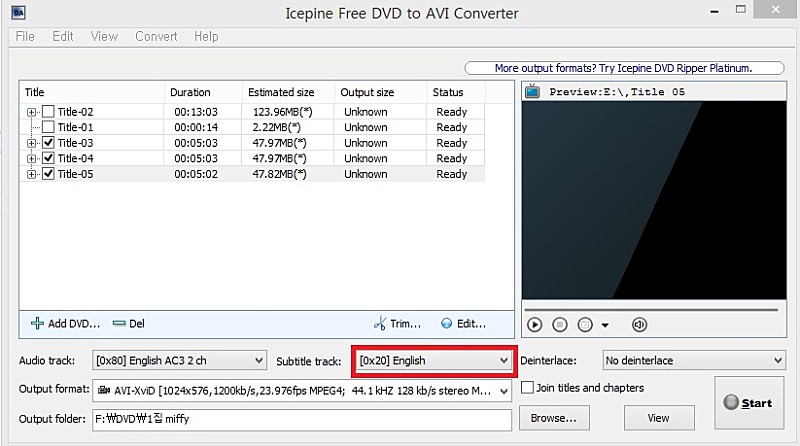The image size is (800, 446).
Task: Mute the preview volume speaker
Action: [x=639, y=325]
